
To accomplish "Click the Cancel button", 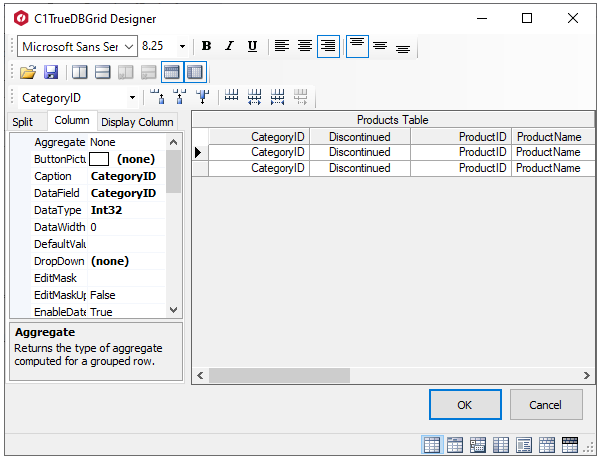I will point(546,405).
